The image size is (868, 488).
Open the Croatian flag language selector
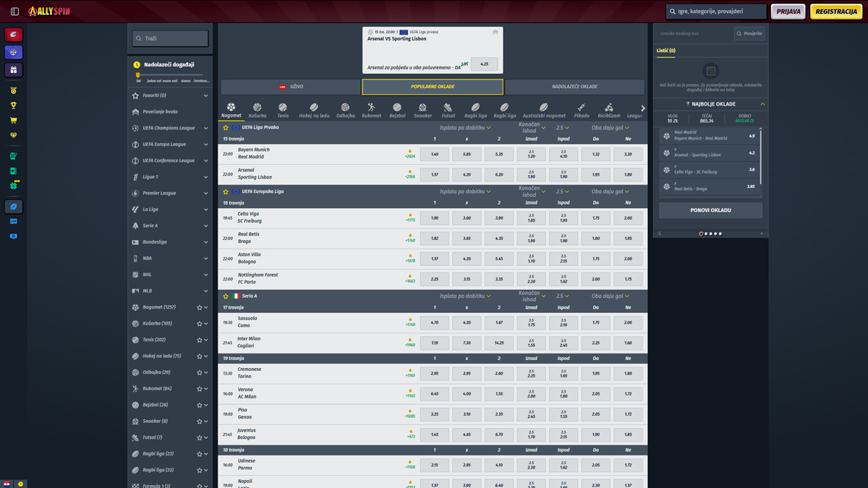7,484
